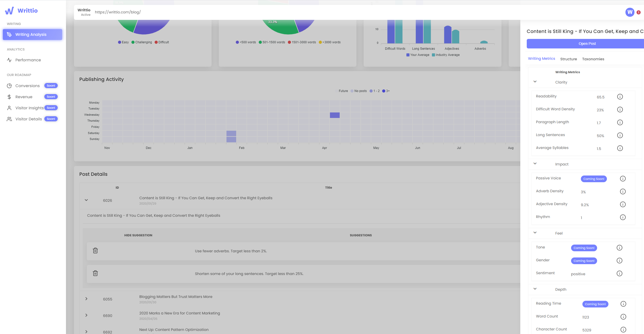Toggle the 1501-3000 words legend item
The image size is (644, 334).
[302, 42]
